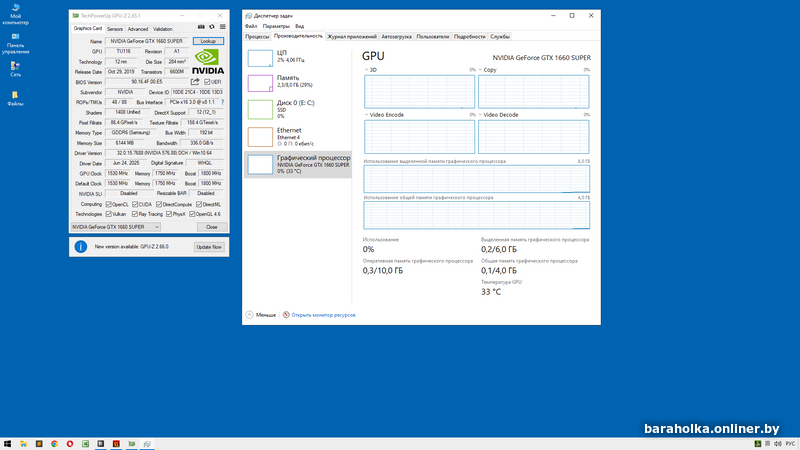Screen dimensions: 800x450
Task: Open Мой компьютер desktop icon
Action: coord(15,14)
